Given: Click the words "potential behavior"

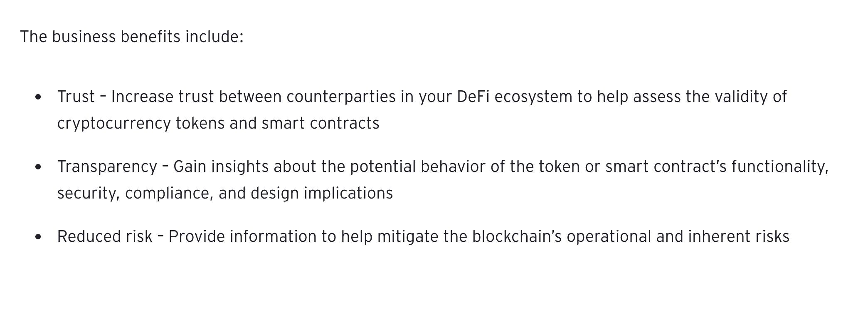Looking at the screenshot, I should 417,166.
